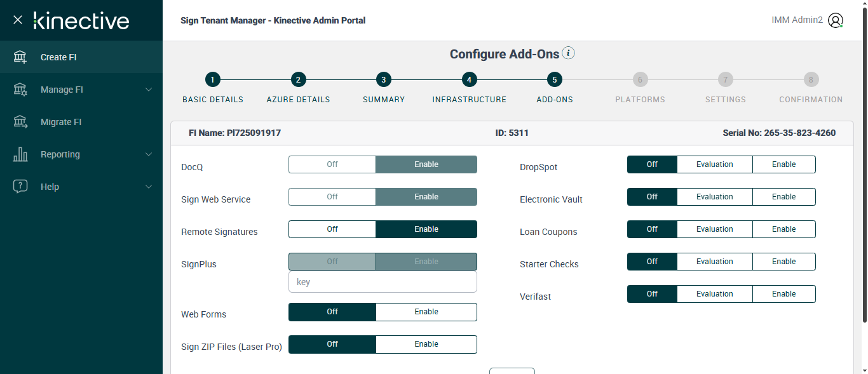This screenshot has height=374, width=868.
Task: Click the INFRASTRUCTURE step label
Action: tap(470, 100)
